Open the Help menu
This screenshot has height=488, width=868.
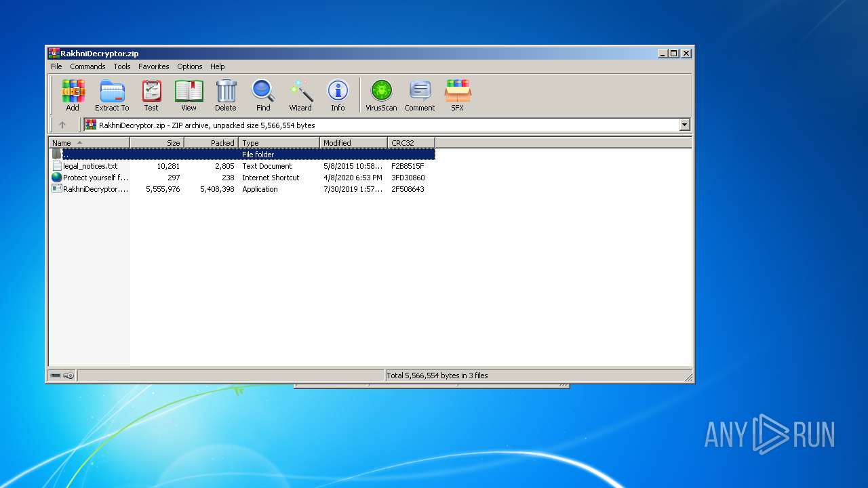coord(217,66)
